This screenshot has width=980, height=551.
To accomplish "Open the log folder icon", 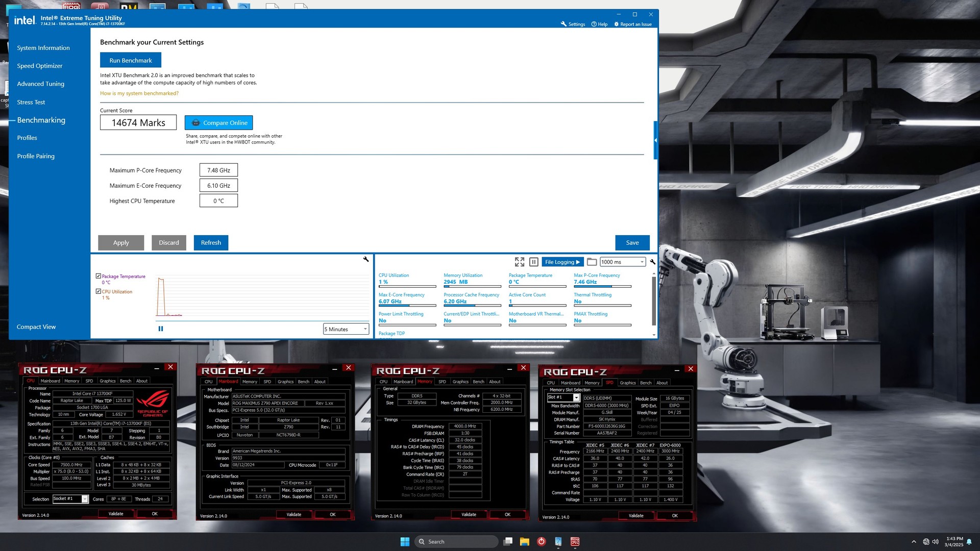I will click(592, 262).
